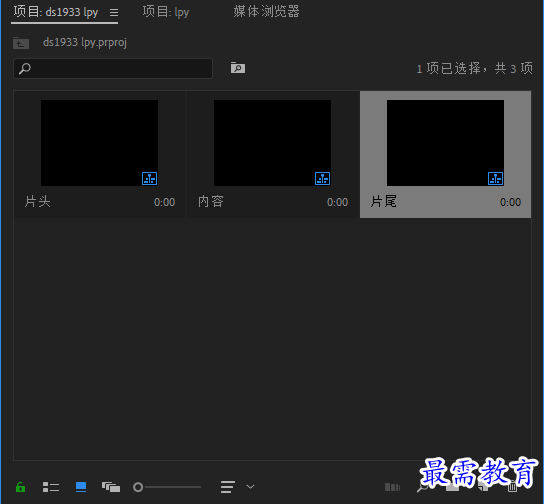Click the parent bin folder-up icon
This screenshot has width=544, height=504.
[21, 43]
